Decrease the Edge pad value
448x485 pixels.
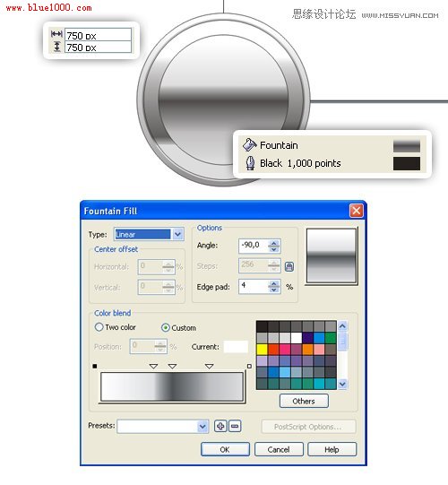273,290
